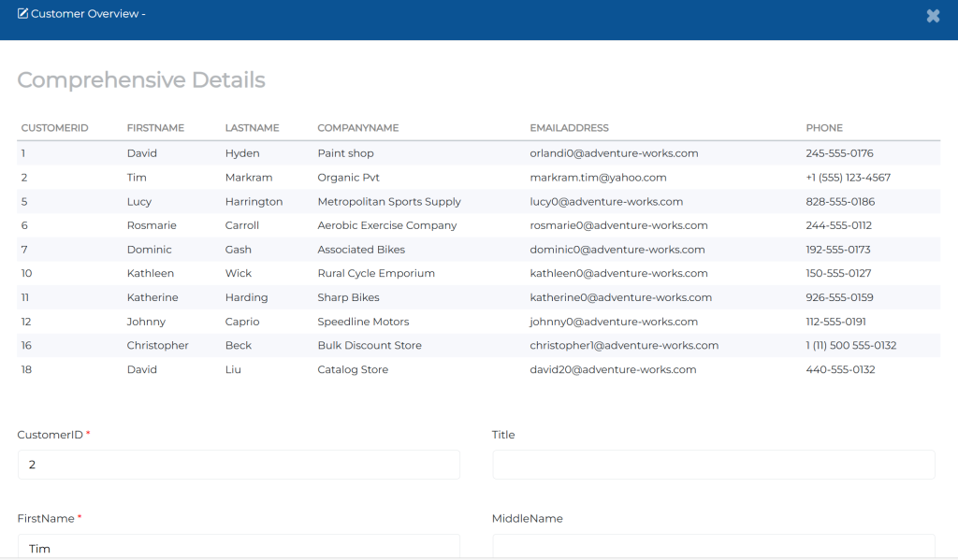
Task: Click last name Gash
Action: [x=239, y=250]
